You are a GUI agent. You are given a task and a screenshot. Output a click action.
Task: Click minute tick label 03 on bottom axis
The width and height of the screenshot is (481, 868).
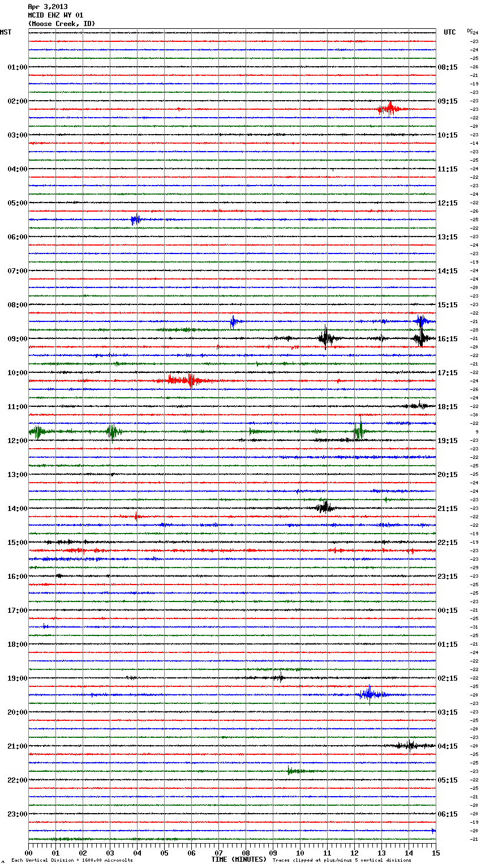coord(110,853)
